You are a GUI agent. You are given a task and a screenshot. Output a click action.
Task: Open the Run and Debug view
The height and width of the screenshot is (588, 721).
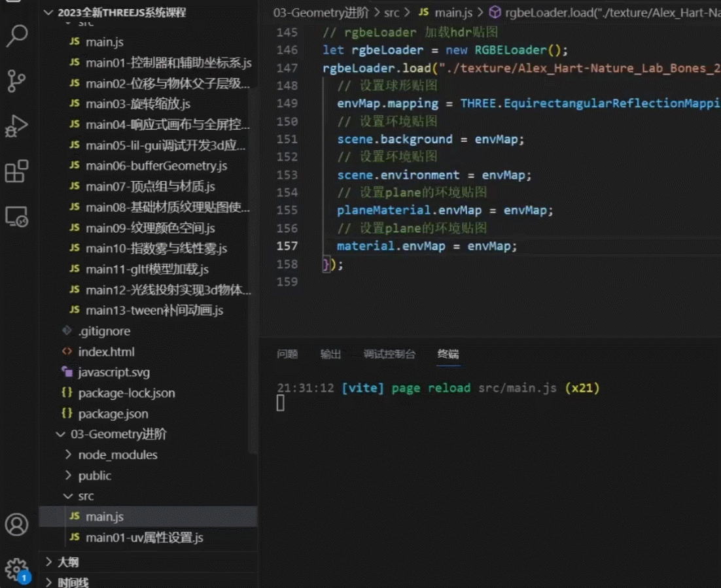point(17,126)
